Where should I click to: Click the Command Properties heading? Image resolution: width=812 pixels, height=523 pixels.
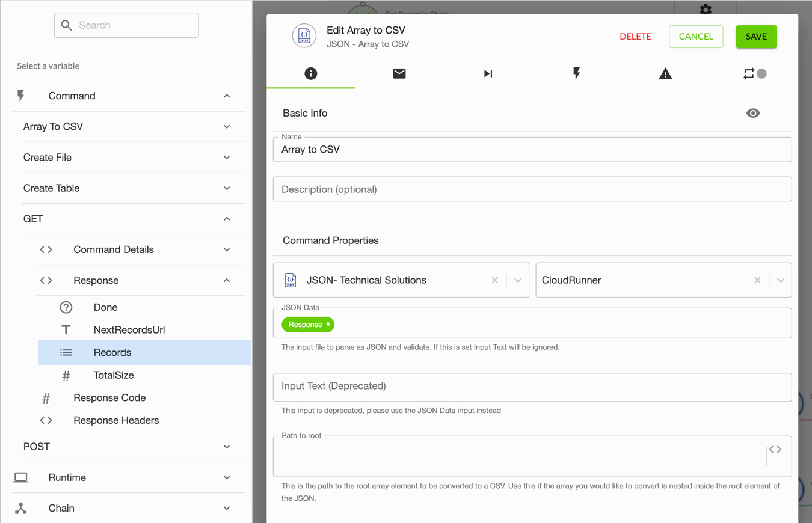(x=331, y=240)
